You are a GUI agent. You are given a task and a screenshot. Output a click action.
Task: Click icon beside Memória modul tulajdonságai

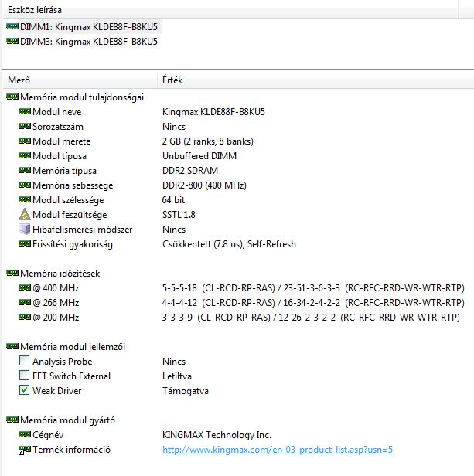(12, 97)
